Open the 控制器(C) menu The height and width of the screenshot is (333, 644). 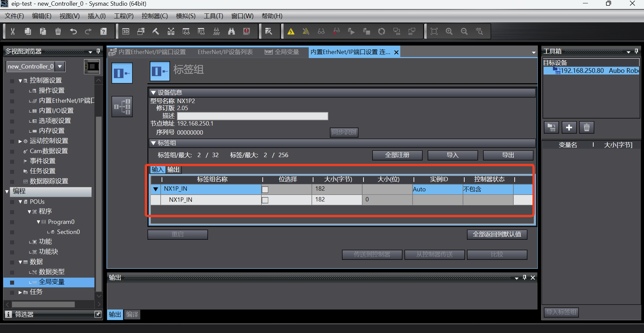point(155,16)
